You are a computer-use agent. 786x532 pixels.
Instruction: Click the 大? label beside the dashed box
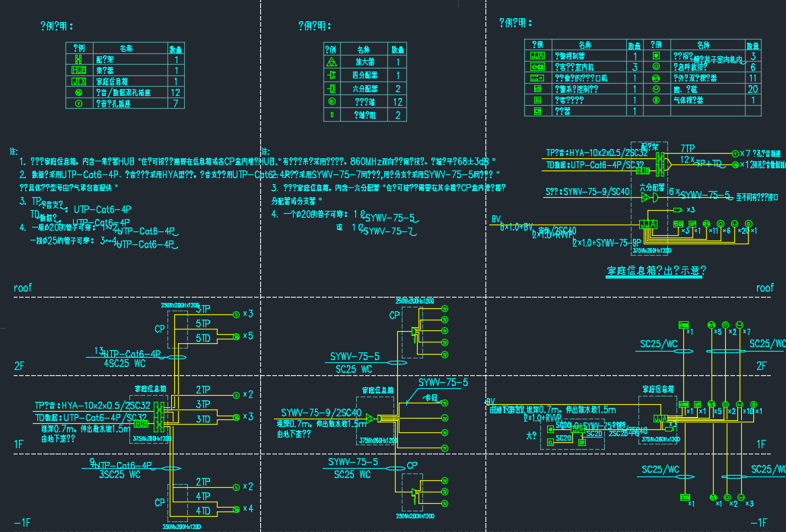[531, 436]
